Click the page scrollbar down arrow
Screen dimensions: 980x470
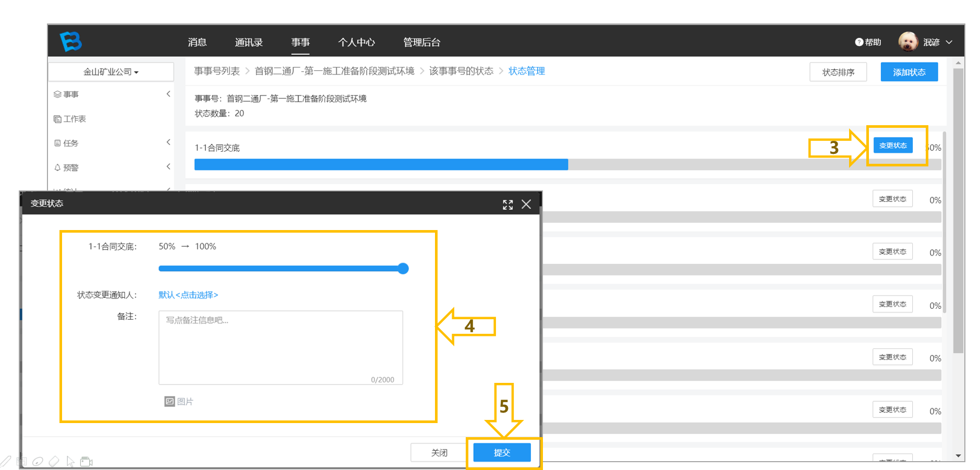(x=958, y=455)
